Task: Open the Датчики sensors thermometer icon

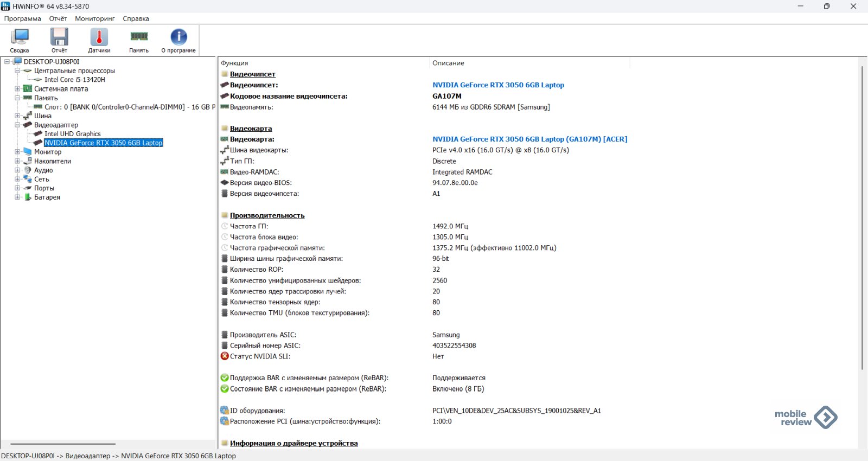Action: 99,37
